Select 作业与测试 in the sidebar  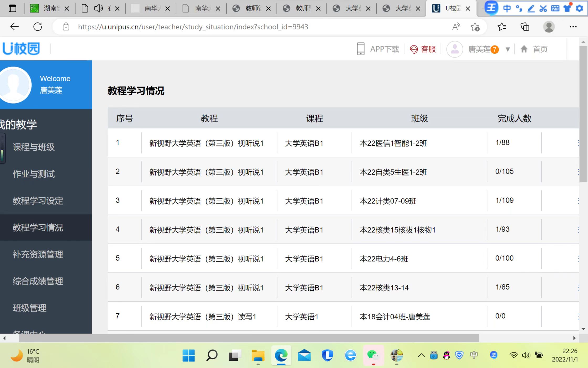click(x=34, y=174)
